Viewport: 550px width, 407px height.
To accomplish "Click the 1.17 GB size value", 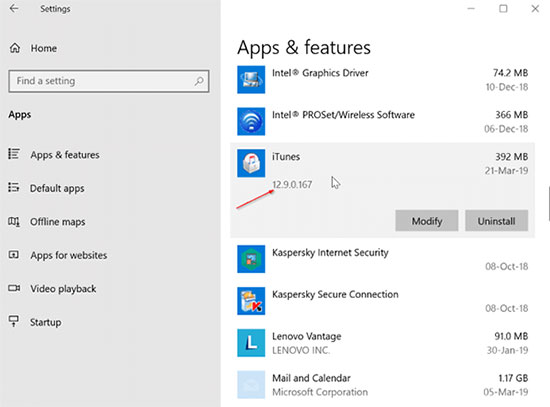I will point(513,378).
